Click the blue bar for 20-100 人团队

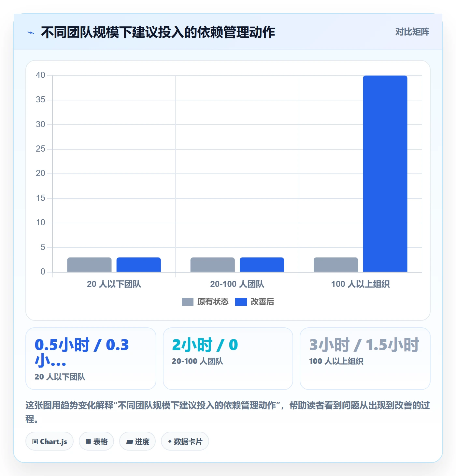(262, 265)
